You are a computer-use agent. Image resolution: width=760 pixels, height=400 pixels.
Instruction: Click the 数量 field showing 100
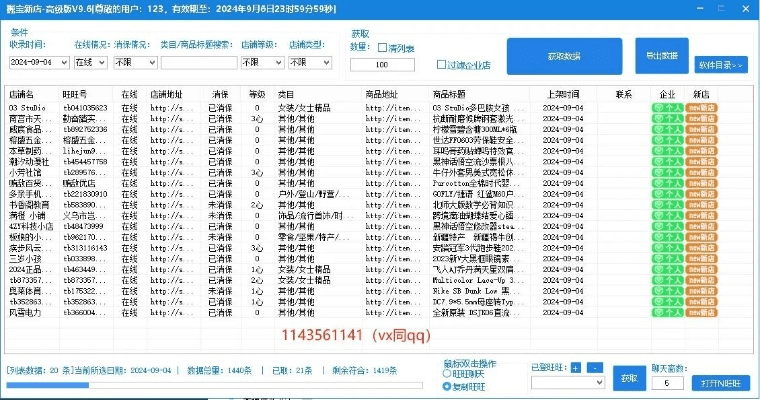pos(382,64)
